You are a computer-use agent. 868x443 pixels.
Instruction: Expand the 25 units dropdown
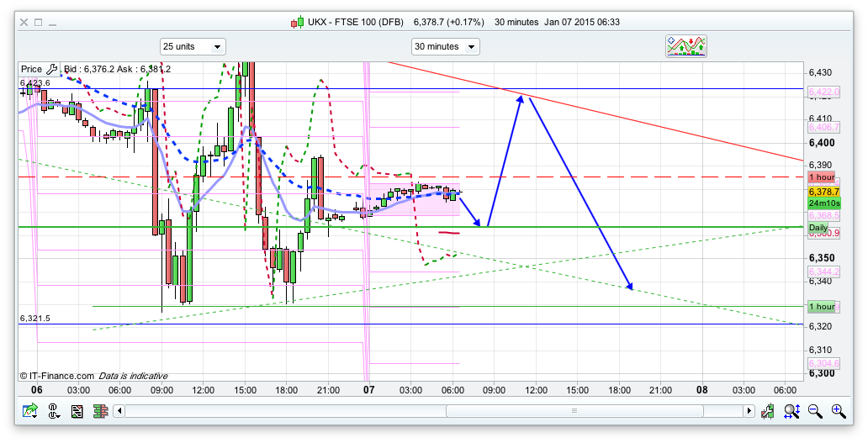pyautogui.click(x=193, y=46)
